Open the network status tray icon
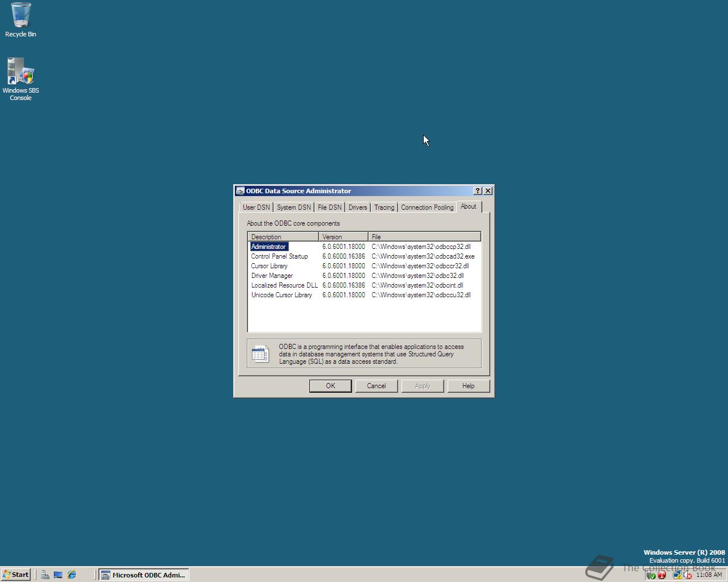 (x=677, y=575)
